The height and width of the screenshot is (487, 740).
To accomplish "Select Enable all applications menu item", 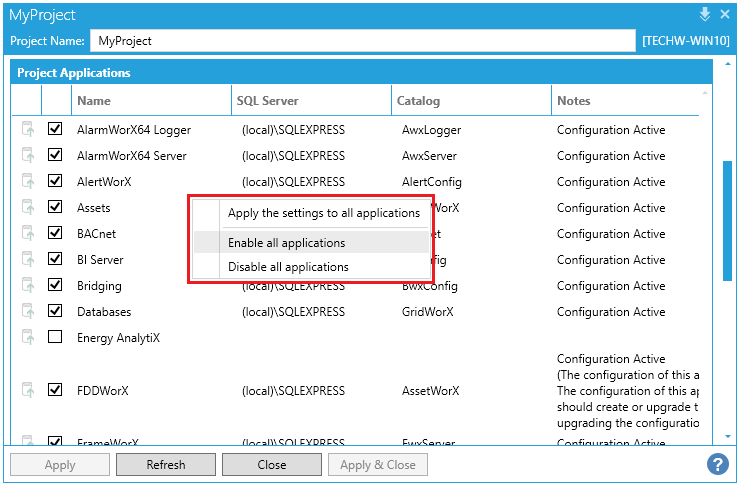I will pos(286,243).
